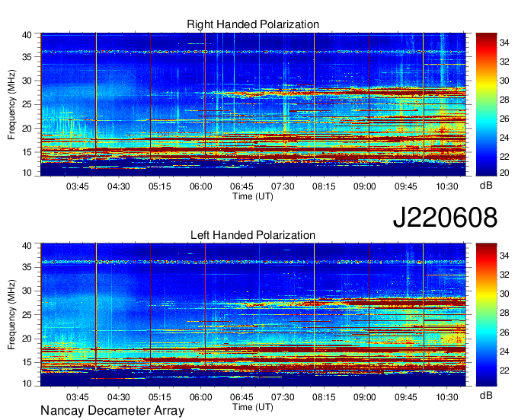Click the Right Handed Polarization spectrogram image

(x=253, y=104)
